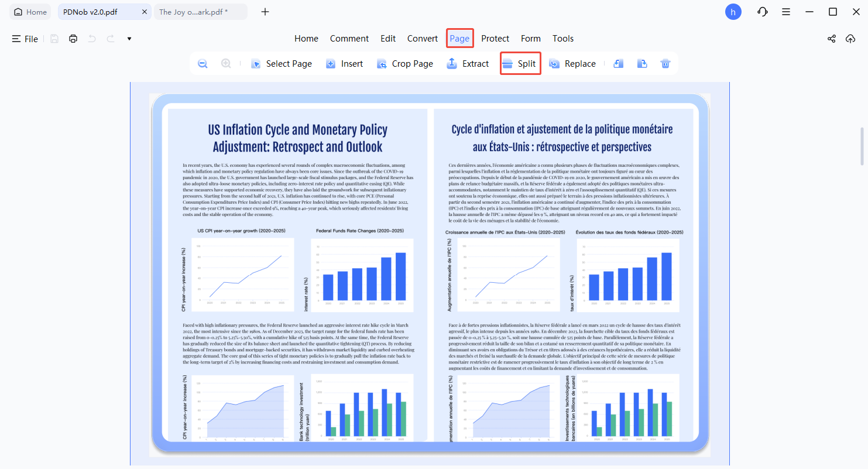Viewport: 868px width, 469px height.
Task: Select the Extract page tool
Action: click(x=468, y=63)
